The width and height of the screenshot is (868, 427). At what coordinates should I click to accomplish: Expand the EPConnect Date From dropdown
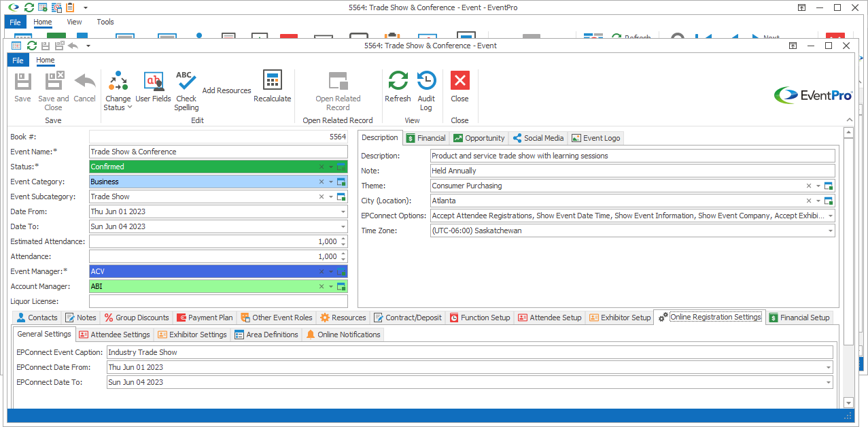(x=829, y=367)
